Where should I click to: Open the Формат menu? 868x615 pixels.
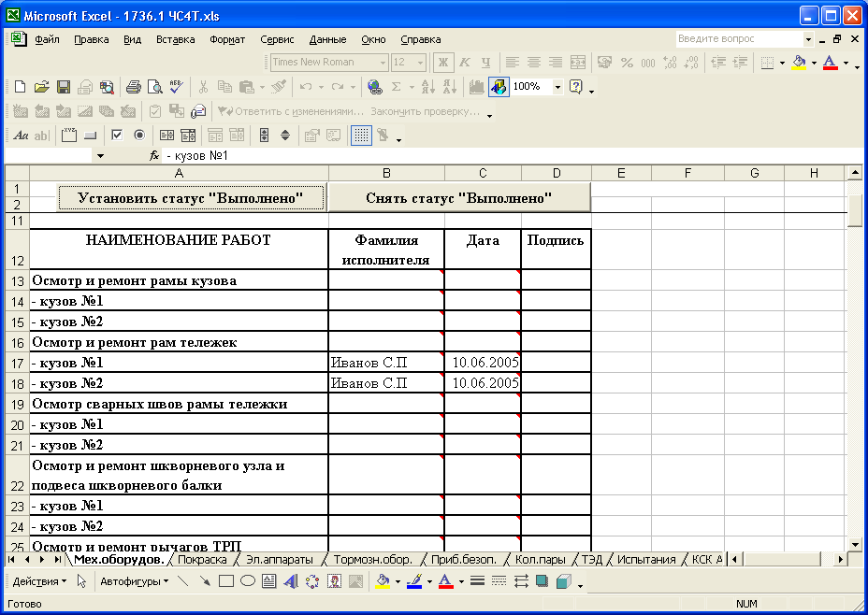click(x=227, y=39)
